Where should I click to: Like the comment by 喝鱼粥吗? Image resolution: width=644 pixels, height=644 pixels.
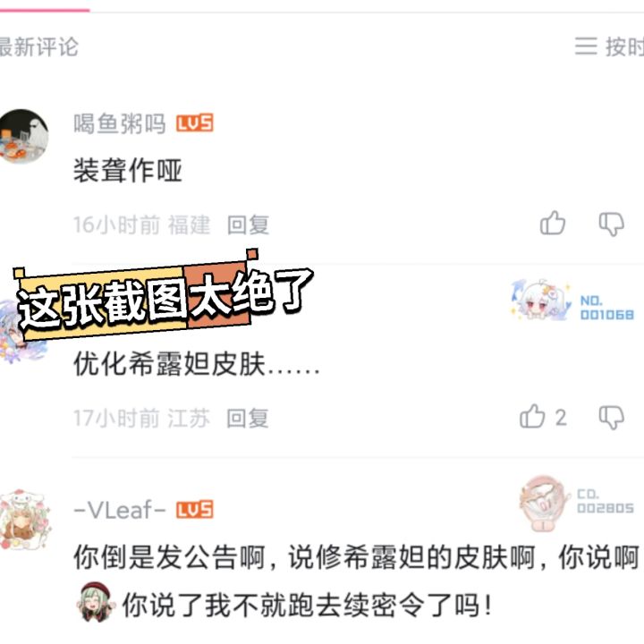(x=553, y=223)
